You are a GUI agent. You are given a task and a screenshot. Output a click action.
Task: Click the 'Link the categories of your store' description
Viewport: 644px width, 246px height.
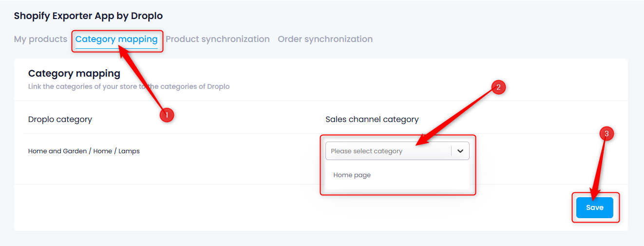click(129, 87)
